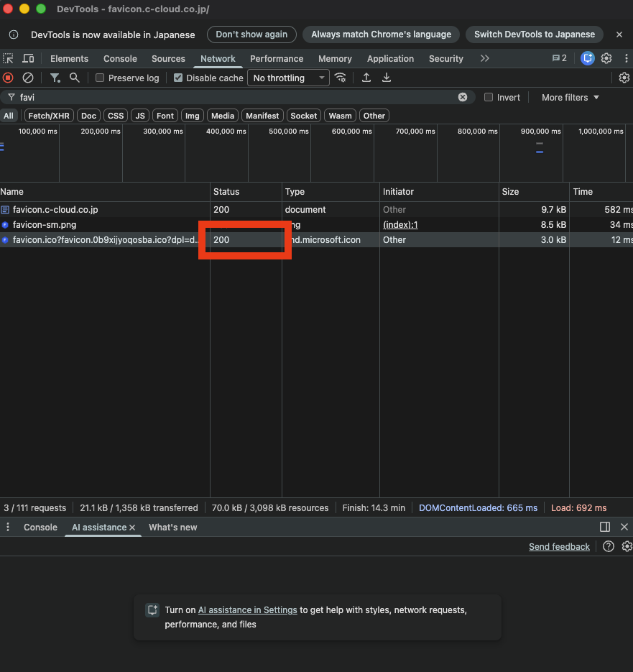Expand the More filters dropdown
The image size is (633, 672).
570,97
